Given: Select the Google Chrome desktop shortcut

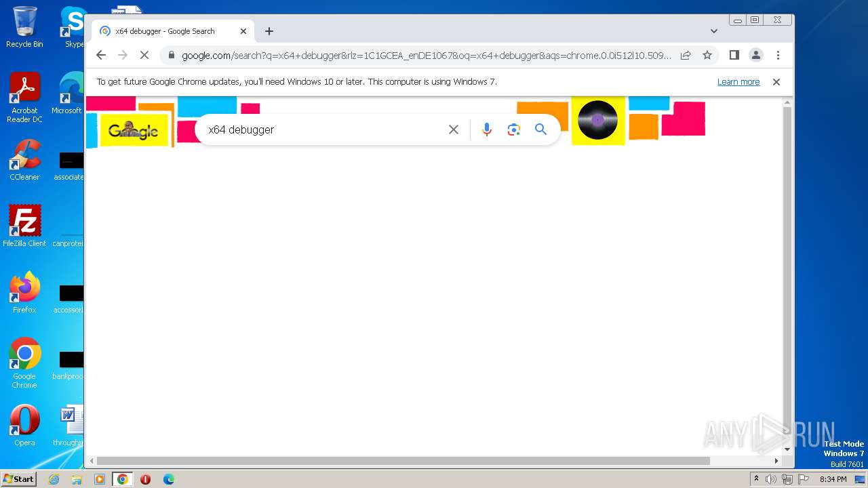Looking at the screenshot, I should point(24,363).
